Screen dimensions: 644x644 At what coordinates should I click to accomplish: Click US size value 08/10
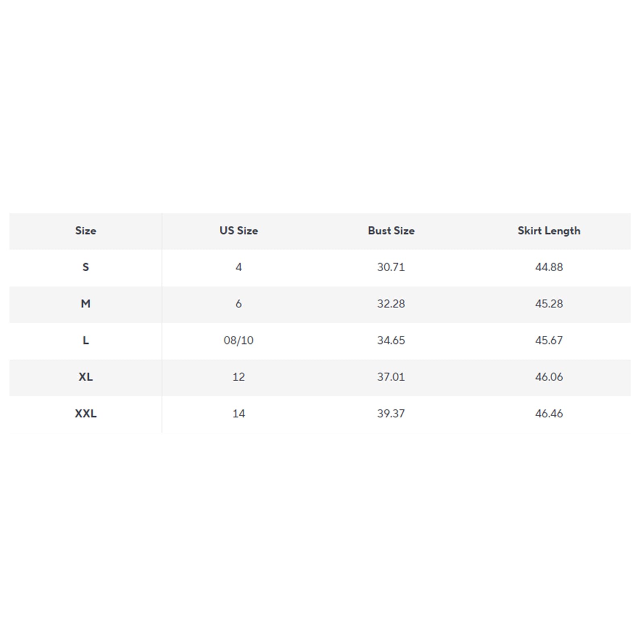point(239,341)
